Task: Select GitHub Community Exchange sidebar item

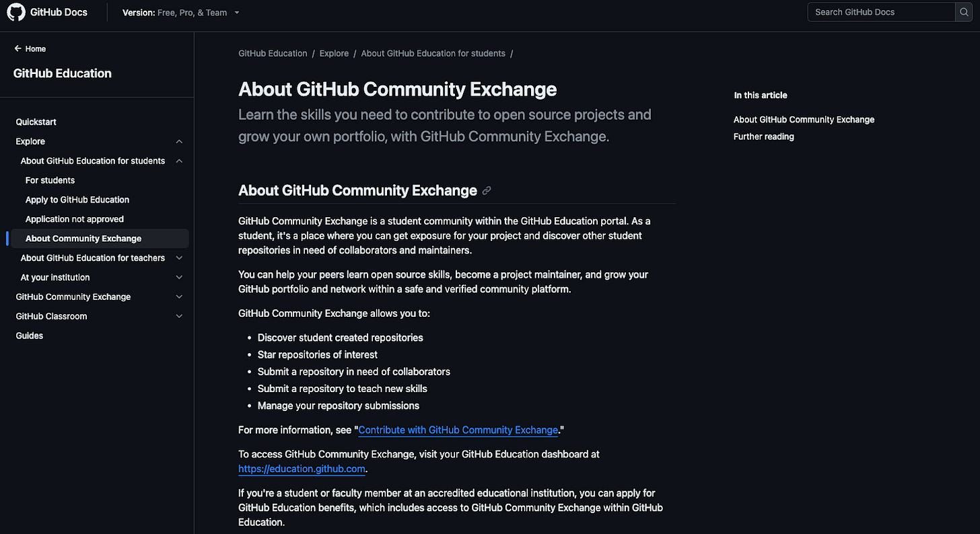Action: (73, 297)
